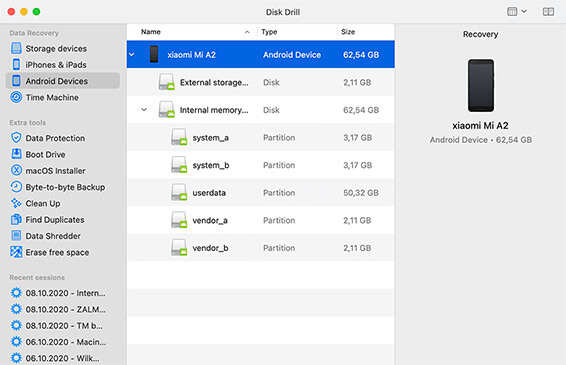The image size is (566, 365).
Task: Sort list by Name column header
Action: (195, 32)
